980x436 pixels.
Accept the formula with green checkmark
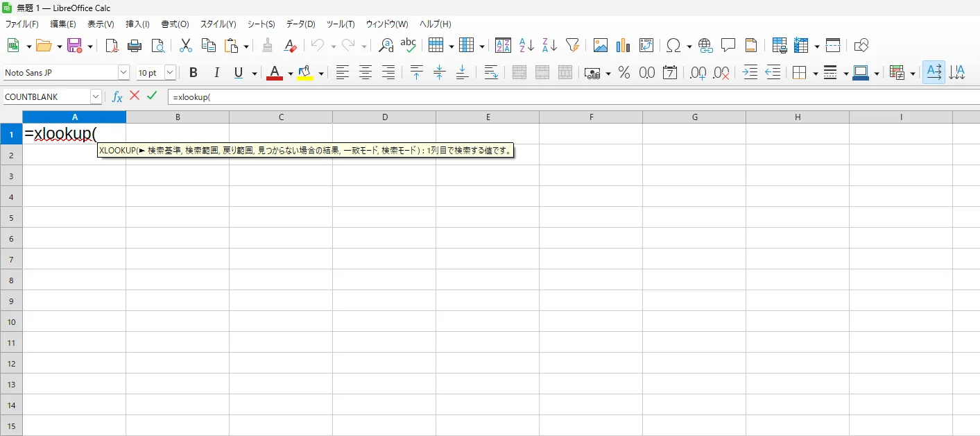coord(152,96)
